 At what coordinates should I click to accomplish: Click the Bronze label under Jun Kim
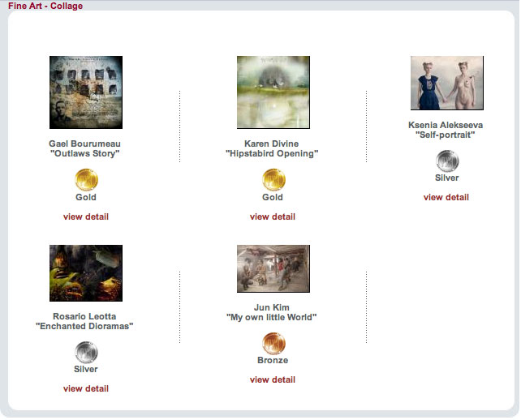[x=273, y=360]
